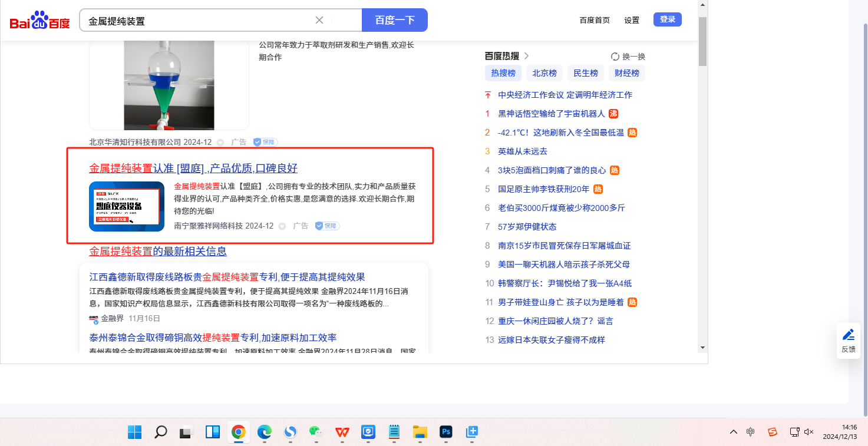Clear the search box with the X icon

(x=319, y=20)
